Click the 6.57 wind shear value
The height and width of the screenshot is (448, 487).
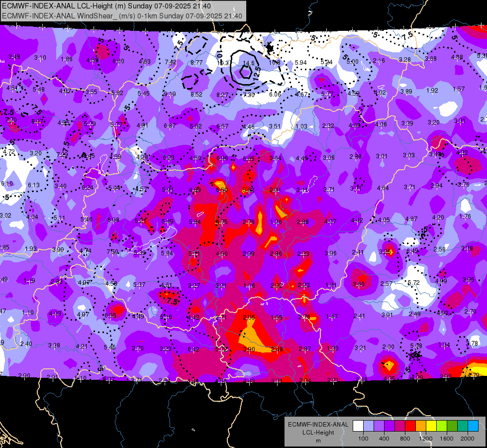click(222, 126)
